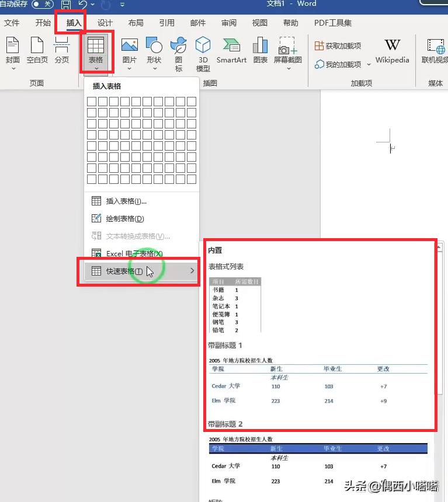Click the top-left cell of table grid
Image resolution: width=448 pixels, height=502 pixels.
[x=92, y=102]
